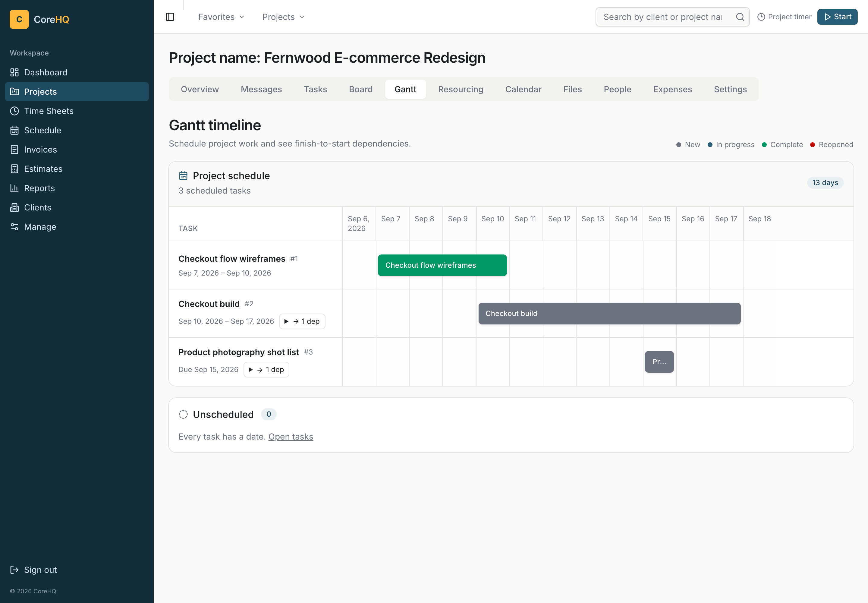The width and height of the screenshot is (868, 603).
Task: Open the project Settings tab
Action: 730,89
